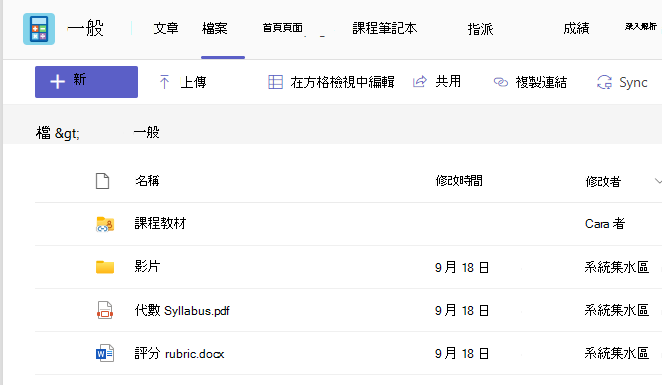Click the date for 評分 rubric.docx
Viewport: 662px width, 385px height.
pyautogui.click(x=462, y=353)
